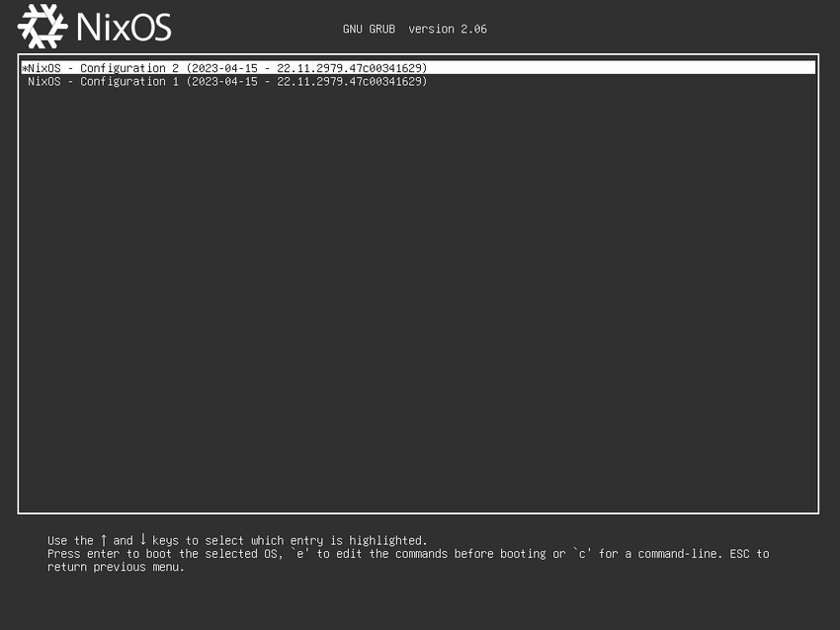Click the asterisk marker beside Configuration 2
Screen dimensions: 840x630
24,68
